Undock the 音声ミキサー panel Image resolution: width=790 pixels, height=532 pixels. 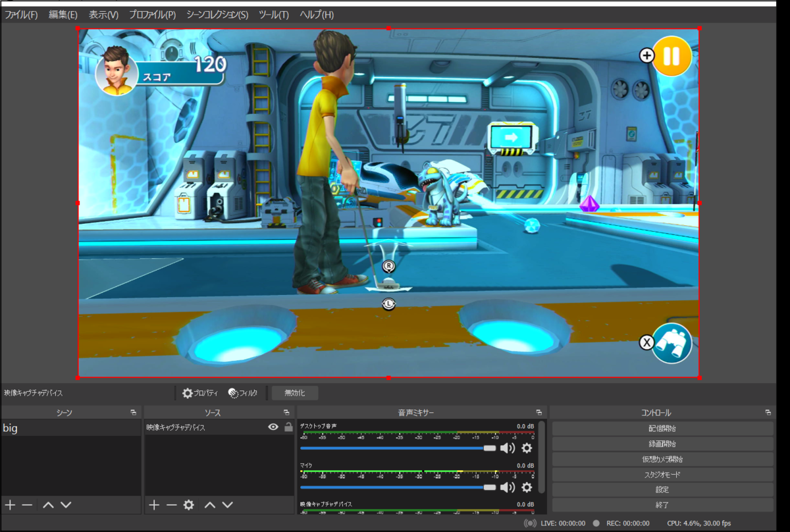pyautogui.click(x=539, y=413)
